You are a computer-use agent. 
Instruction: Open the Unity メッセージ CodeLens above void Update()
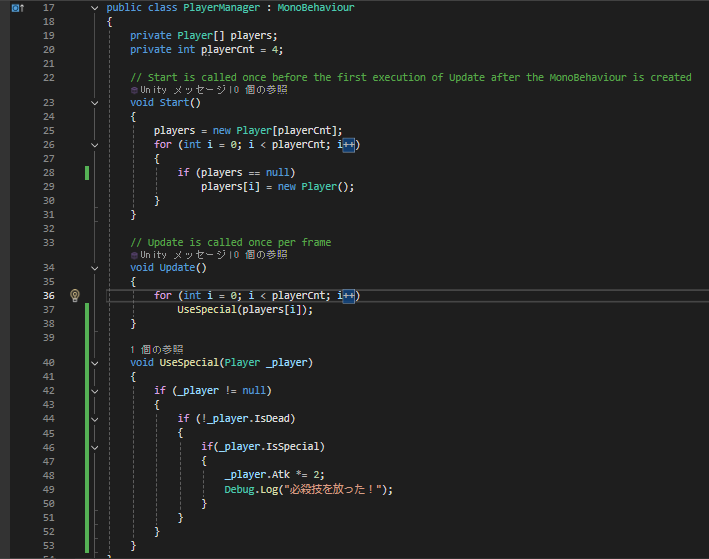(183, 255)
